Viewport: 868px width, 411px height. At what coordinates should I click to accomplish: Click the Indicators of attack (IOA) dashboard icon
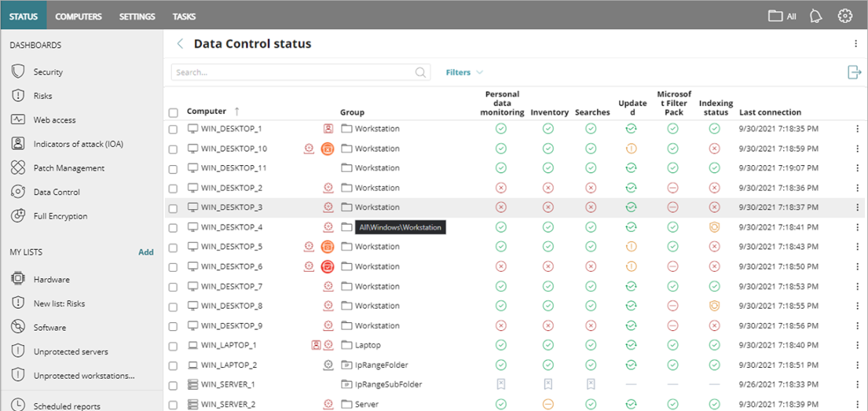pyautogui.click(x=18, y=144)
